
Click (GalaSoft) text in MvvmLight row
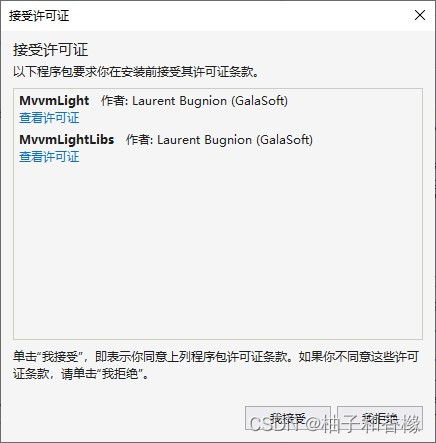pos(260,101)
